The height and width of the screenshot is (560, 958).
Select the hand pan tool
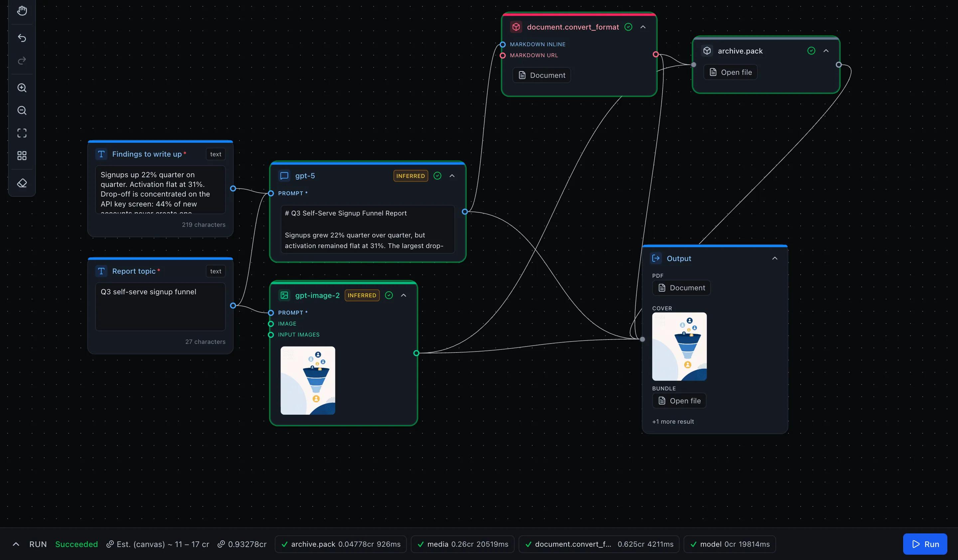(x=22, y=11)
